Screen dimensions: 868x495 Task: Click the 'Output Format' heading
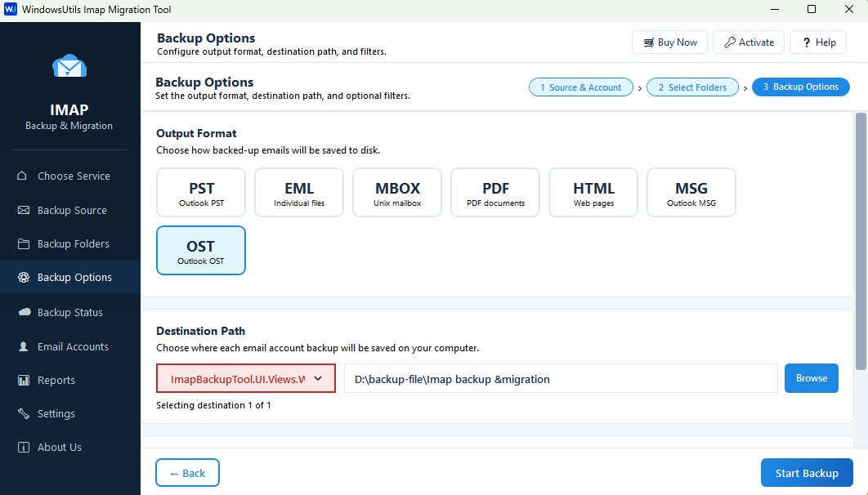(196, 133)
